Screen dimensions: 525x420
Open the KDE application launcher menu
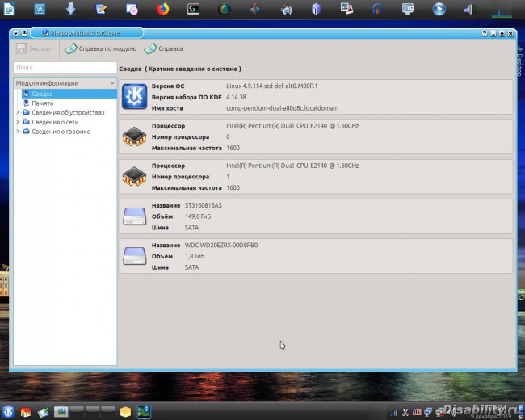click(8, 412)
